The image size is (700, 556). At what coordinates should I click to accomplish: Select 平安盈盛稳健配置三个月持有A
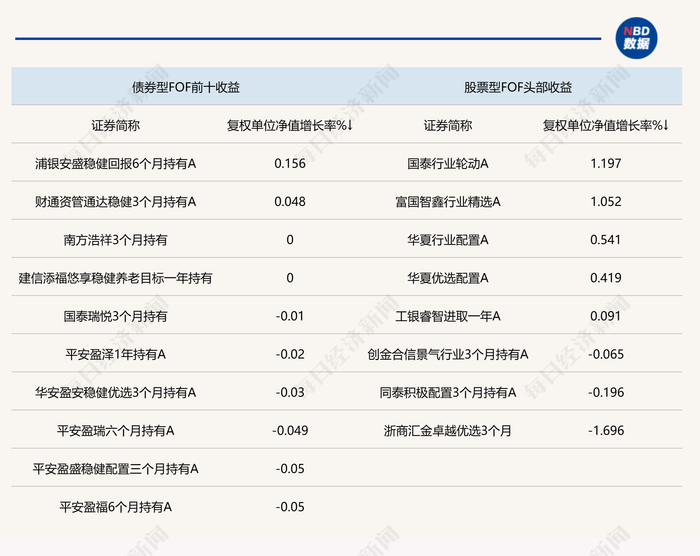116,469
